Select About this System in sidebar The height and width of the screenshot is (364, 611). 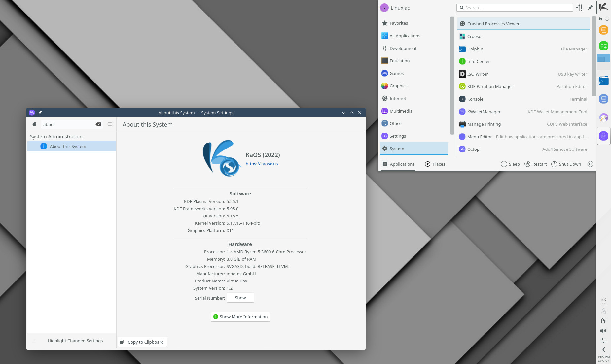(x=72, y=146)
